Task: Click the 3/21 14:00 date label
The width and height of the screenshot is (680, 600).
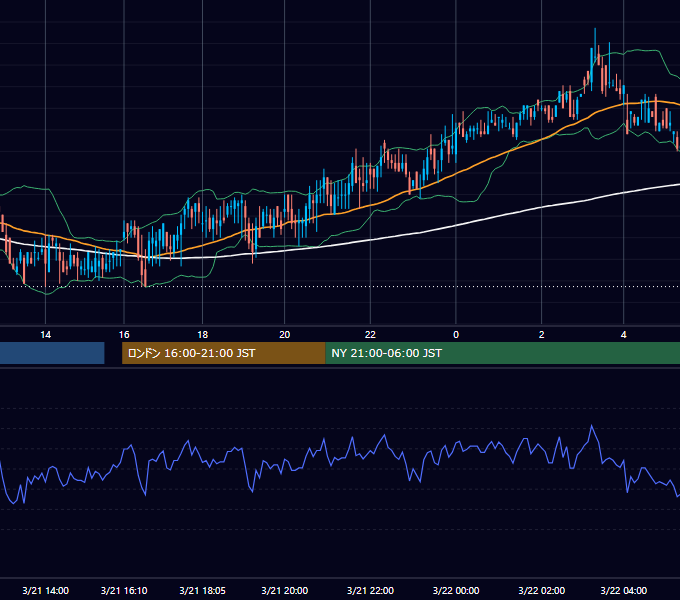Action: pyautogui.click(x=46, y=590)
